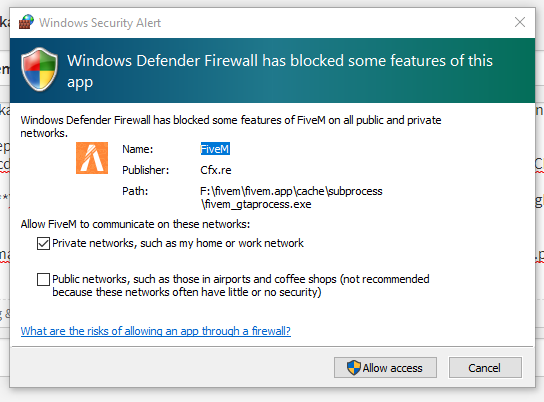Image resolution: width=544 pixels, height=402 pixels.
Task: Click the Allow FiveM to communicate text
Action: point(135,224)
